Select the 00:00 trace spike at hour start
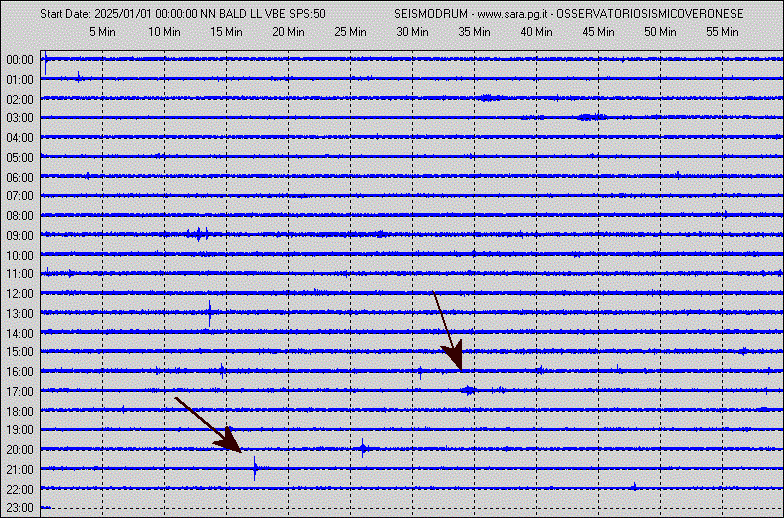The width and height of the screenshot is (784, 518). coord(46,62)
